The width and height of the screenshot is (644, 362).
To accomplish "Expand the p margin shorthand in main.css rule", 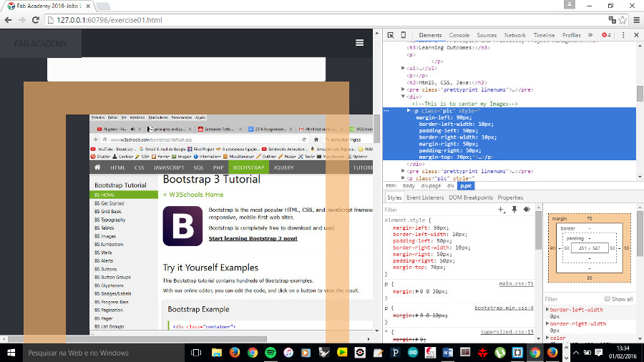I will pos(417,291).
